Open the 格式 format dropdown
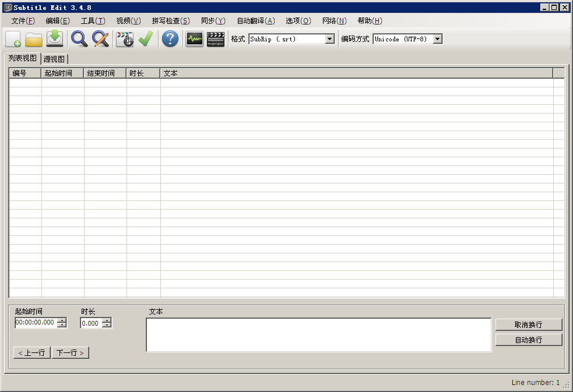The width and height of the screenshot is (573, 392). click(x=329, y=39)
